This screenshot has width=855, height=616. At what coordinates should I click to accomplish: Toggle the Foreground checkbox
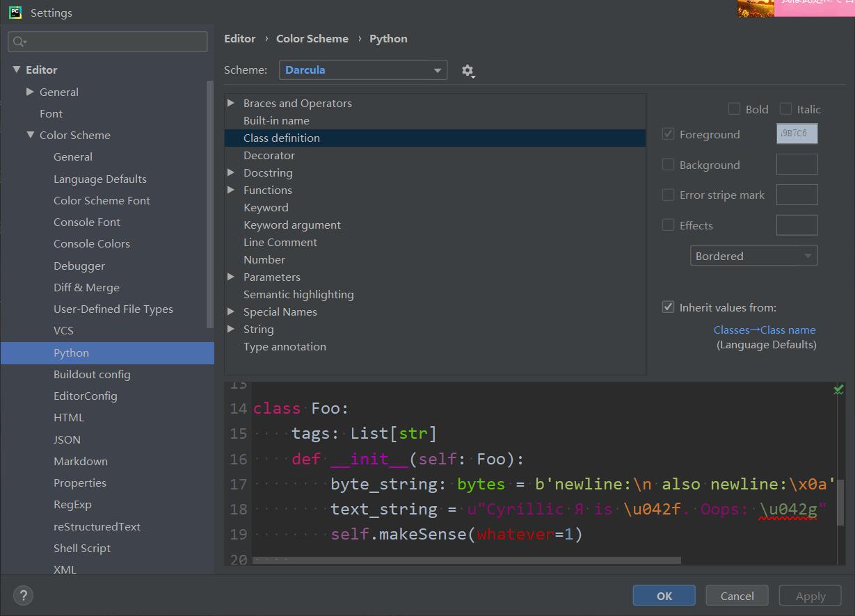pos(668,134)
